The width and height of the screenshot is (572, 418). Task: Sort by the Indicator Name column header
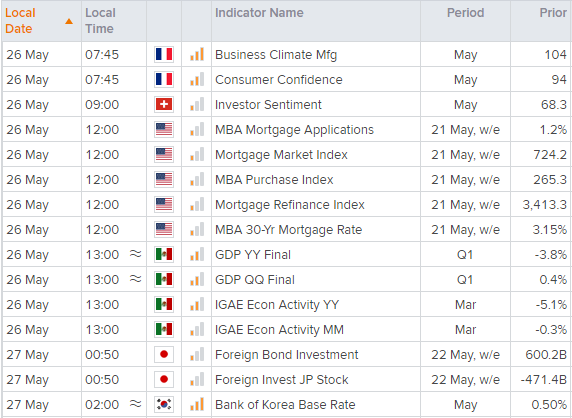pos(259,13)
